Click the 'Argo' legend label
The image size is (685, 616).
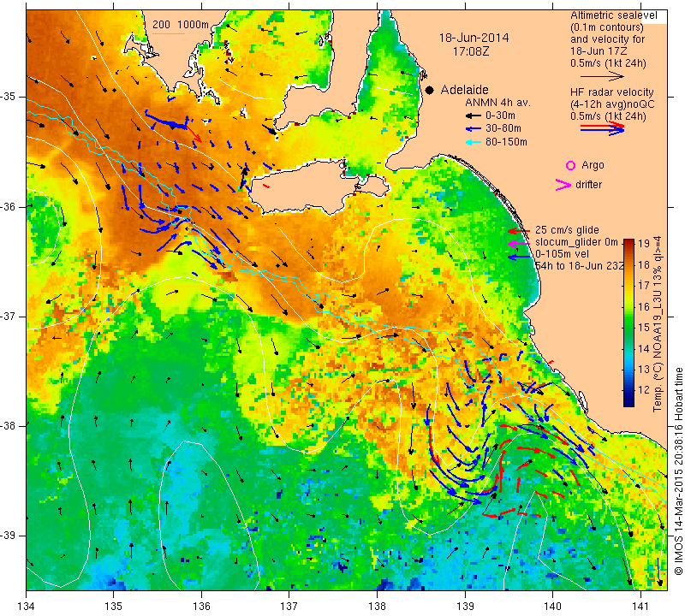tap(593, 165)
